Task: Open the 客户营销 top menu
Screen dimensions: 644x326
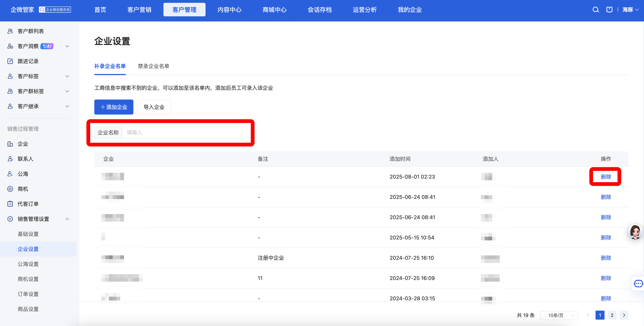Action: click(139, 10)
